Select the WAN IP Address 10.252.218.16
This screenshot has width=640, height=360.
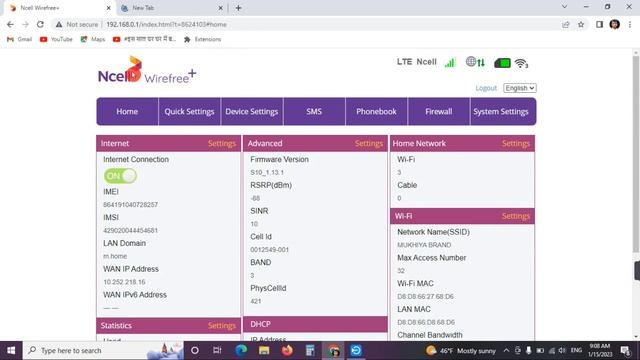124,282
